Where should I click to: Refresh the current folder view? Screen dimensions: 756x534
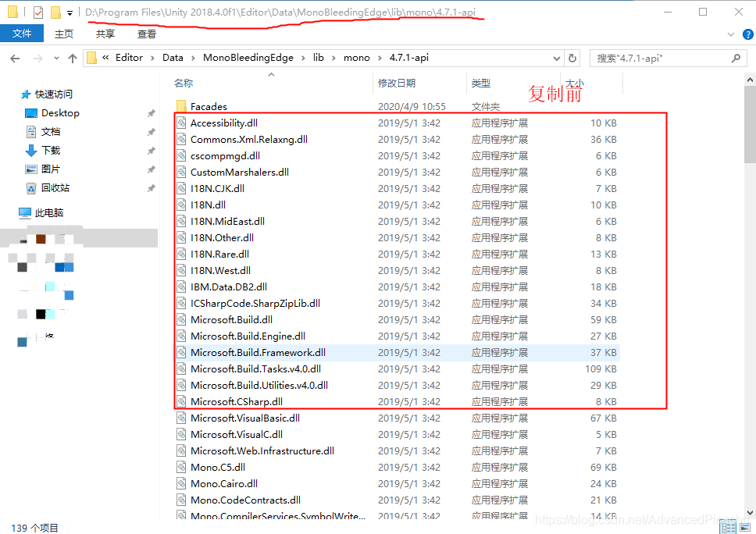572,59
